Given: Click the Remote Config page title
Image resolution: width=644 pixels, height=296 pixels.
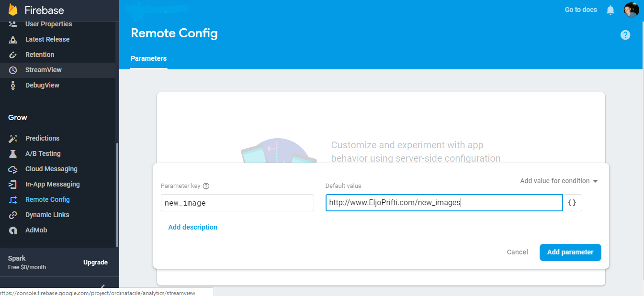Looking at the screenshot, I should 174,33.
